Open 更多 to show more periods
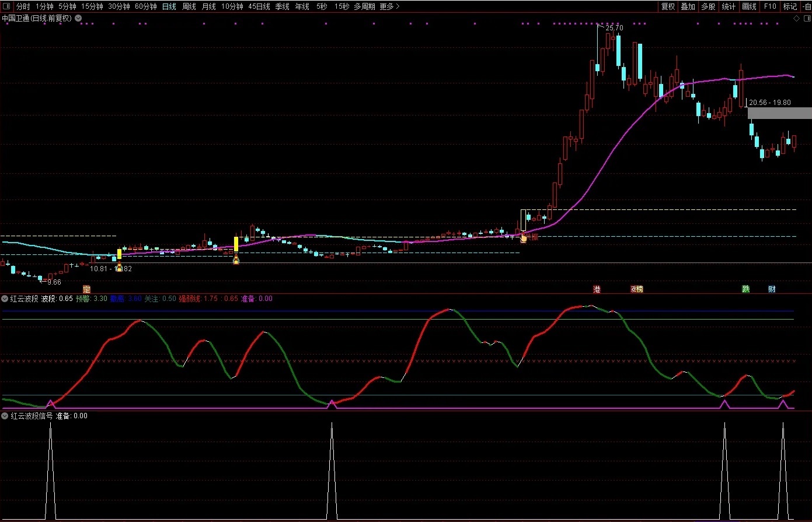The image size is (812, 522). pos(389,6)
